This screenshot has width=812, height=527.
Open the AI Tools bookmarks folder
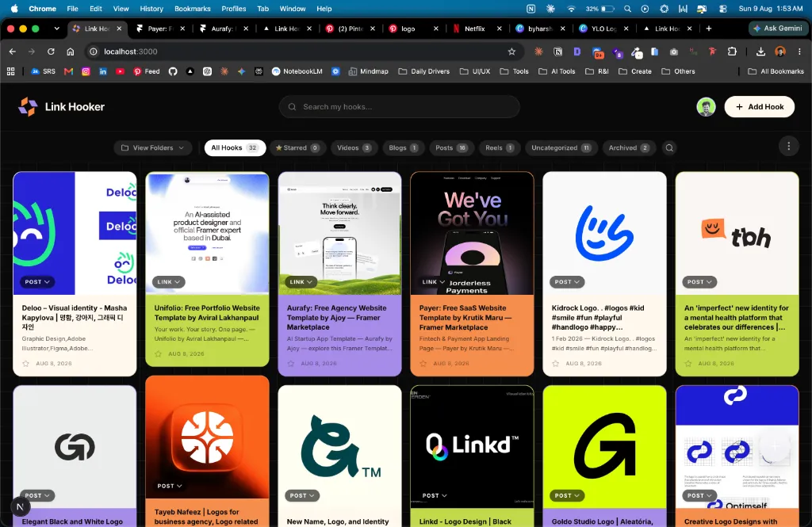(557, 71)
